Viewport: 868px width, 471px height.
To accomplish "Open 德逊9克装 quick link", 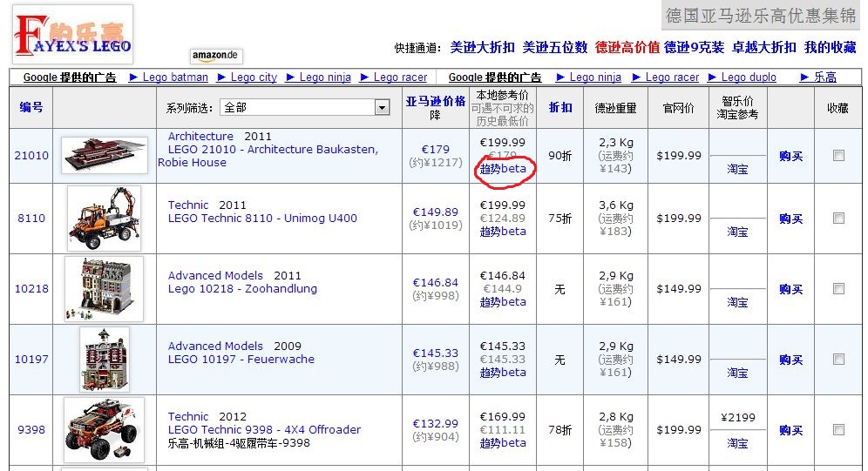I will pos(695,48).
